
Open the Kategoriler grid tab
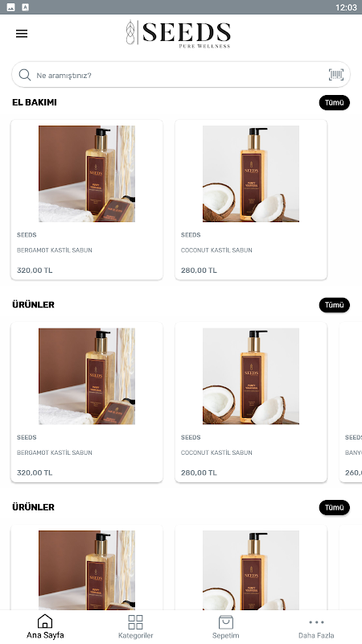pos(135,627)
